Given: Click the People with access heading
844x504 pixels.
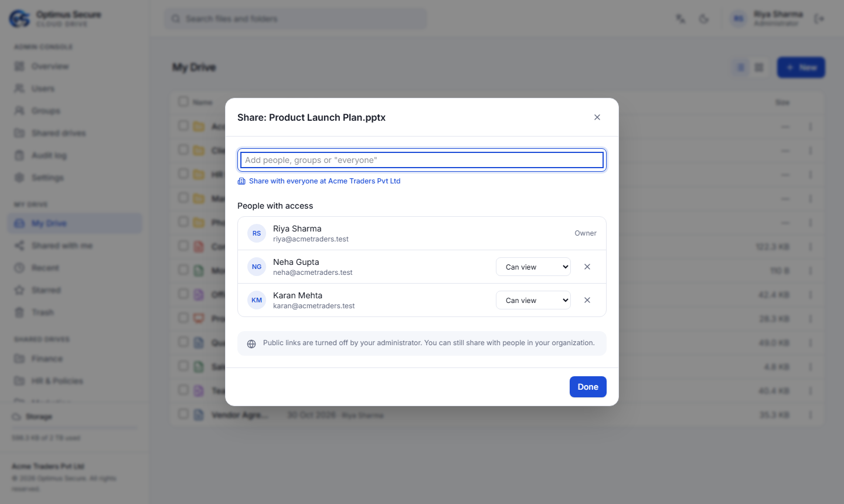Looking at the screenshot, I should 275,206.
